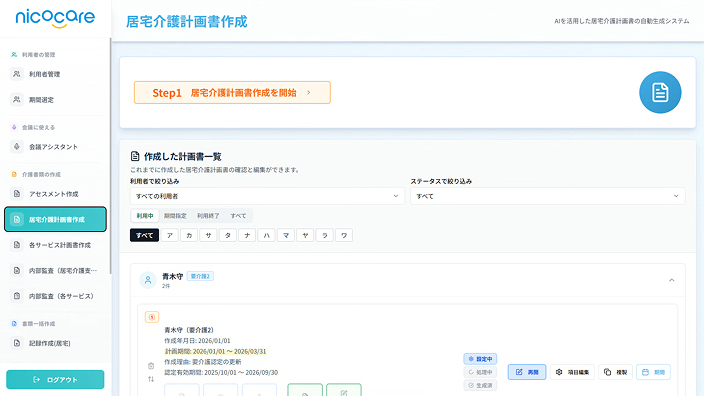Image resolution: width=704 pixels, height=396 pixels.
Task: Click 作成した計画書一覧 heading document icon
Action: (135, 156)
